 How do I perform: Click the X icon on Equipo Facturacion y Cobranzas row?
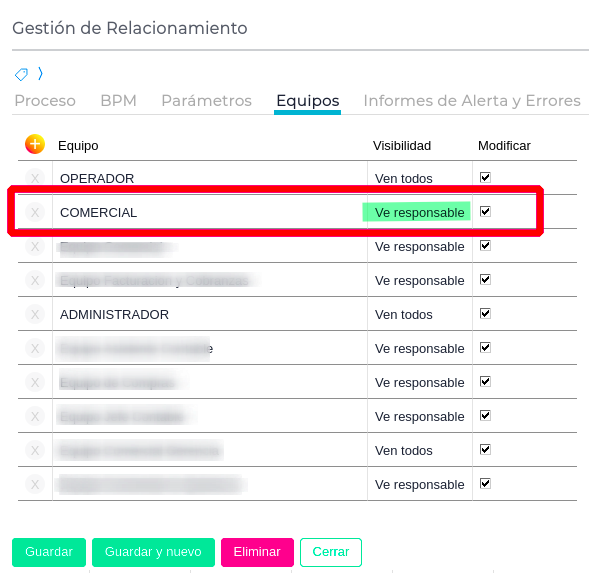(x=35, y=280)
